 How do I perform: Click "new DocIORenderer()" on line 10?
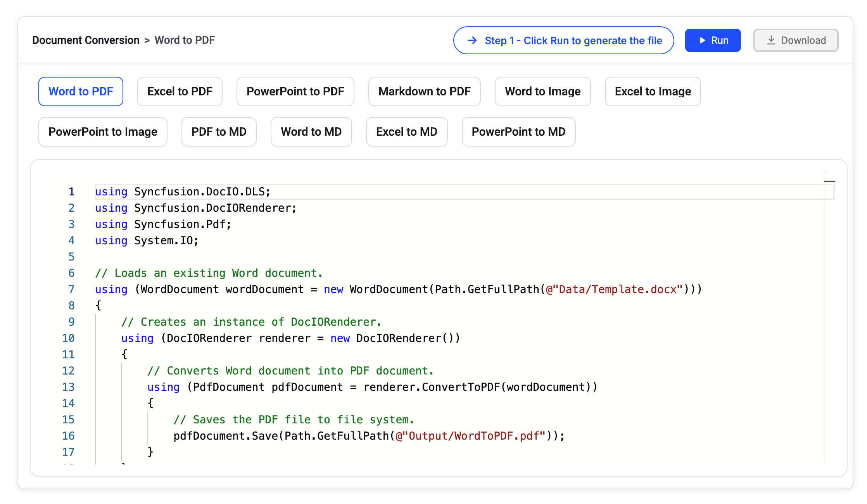(392, 338)
